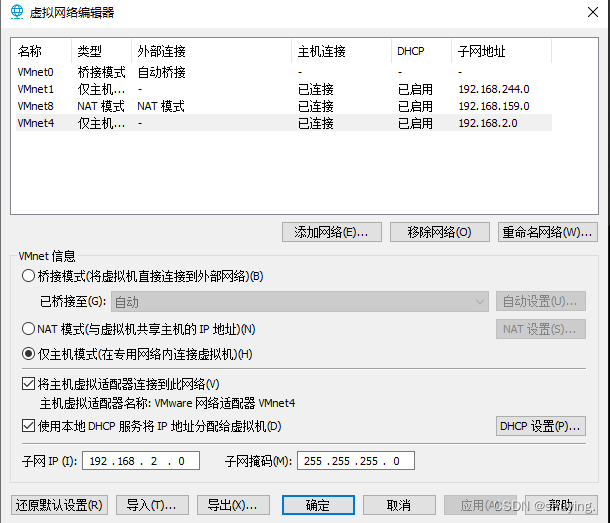Click 导入(T) button
The image size is (610, 523).
click(152, 505)
